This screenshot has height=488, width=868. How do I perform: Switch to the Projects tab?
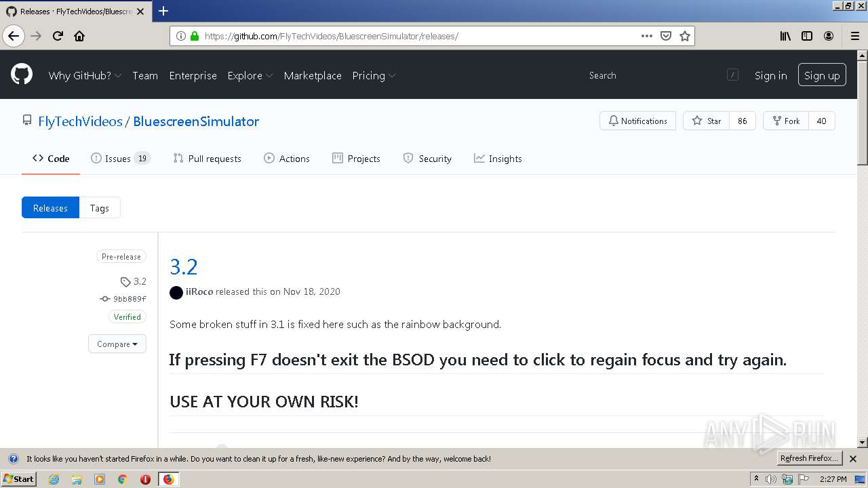click(356, 159)
